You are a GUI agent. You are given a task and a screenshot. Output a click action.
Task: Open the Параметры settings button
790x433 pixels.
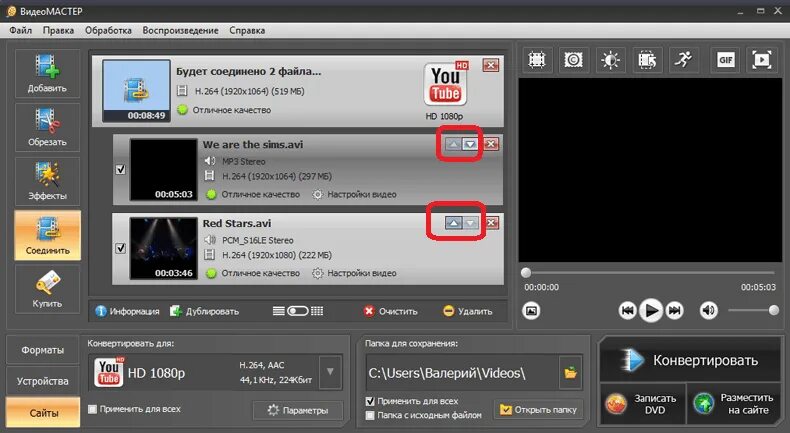(x=298, y=410)
